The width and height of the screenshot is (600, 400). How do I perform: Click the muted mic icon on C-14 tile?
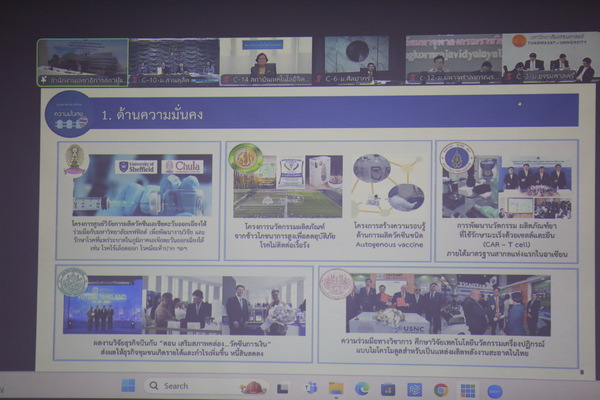(226, 80)
